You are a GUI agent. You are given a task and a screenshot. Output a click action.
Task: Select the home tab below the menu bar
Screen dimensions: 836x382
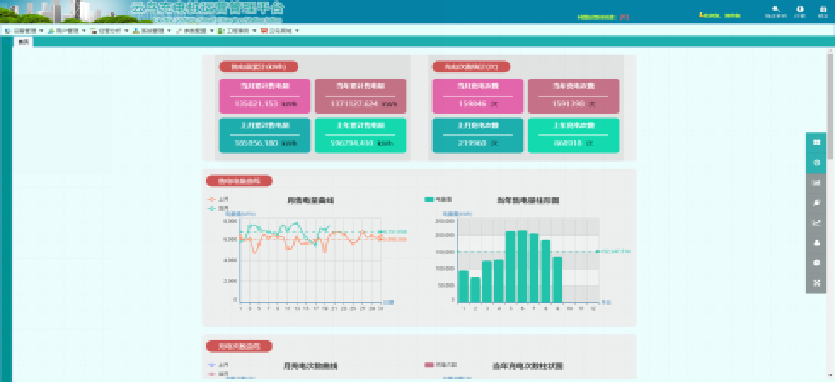(23, 42)
